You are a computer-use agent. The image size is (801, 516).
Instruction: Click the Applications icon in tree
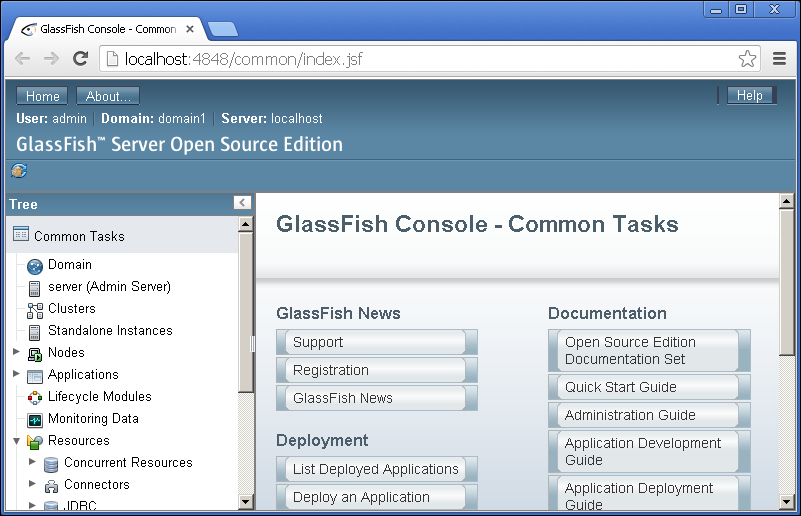tap(35, 377)
